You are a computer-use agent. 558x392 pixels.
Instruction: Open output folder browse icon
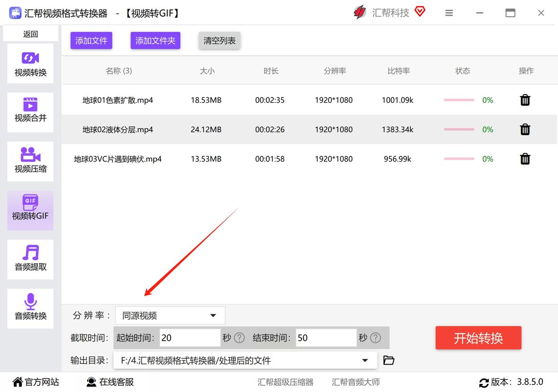coord(389,360)
